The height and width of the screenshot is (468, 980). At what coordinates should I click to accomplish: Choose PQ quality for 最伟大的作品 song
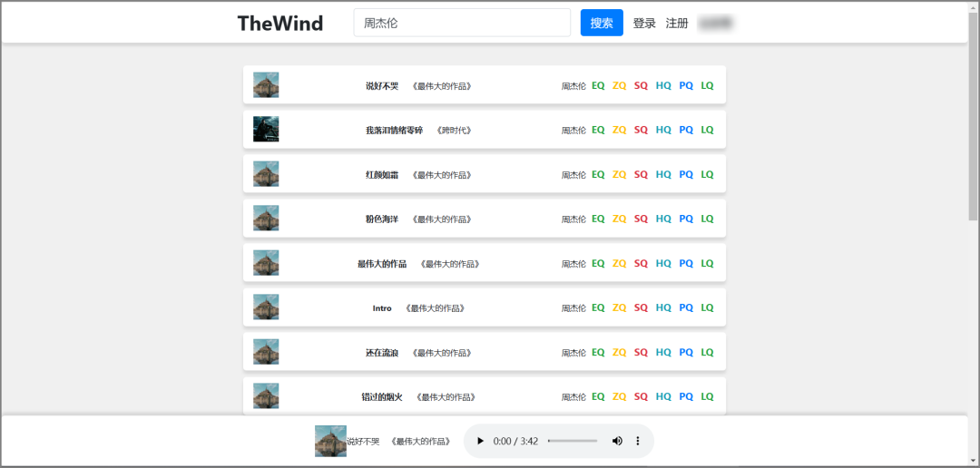point(686,263)
